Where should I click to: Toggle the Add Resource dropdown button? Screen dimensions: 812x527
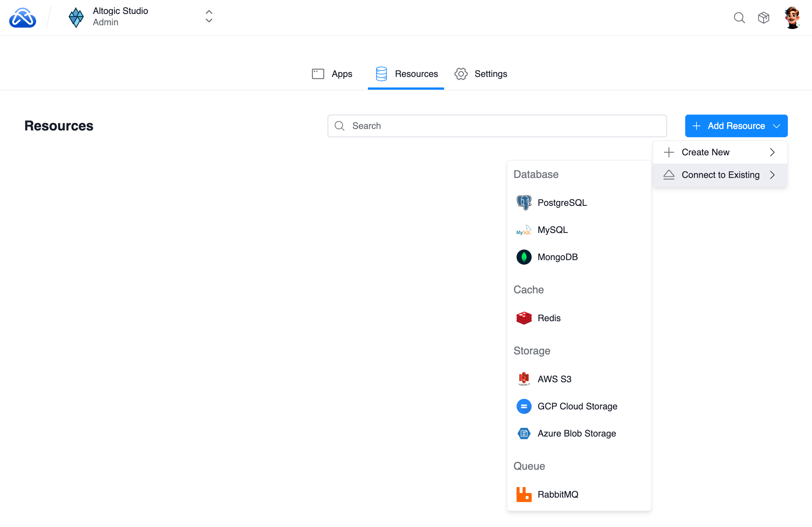pos(736,126)
